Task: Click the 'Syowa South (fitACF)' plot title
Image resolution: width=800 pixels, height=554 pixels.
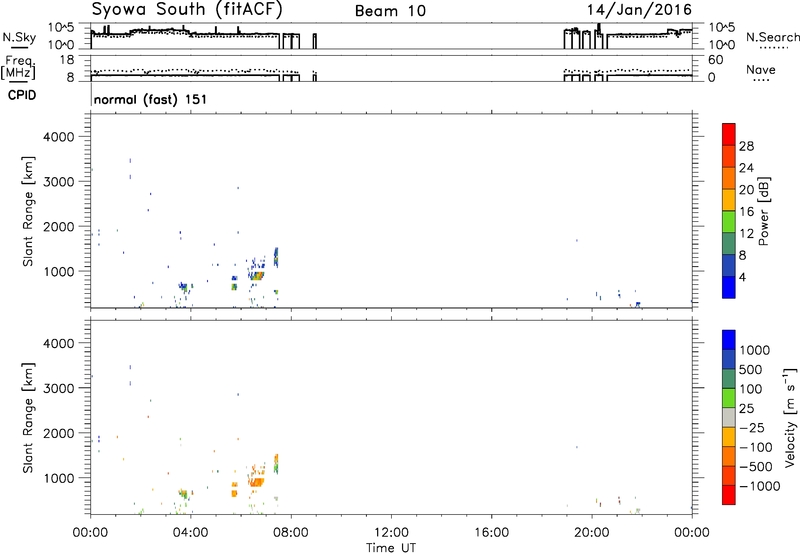Action: pos(187,9)
